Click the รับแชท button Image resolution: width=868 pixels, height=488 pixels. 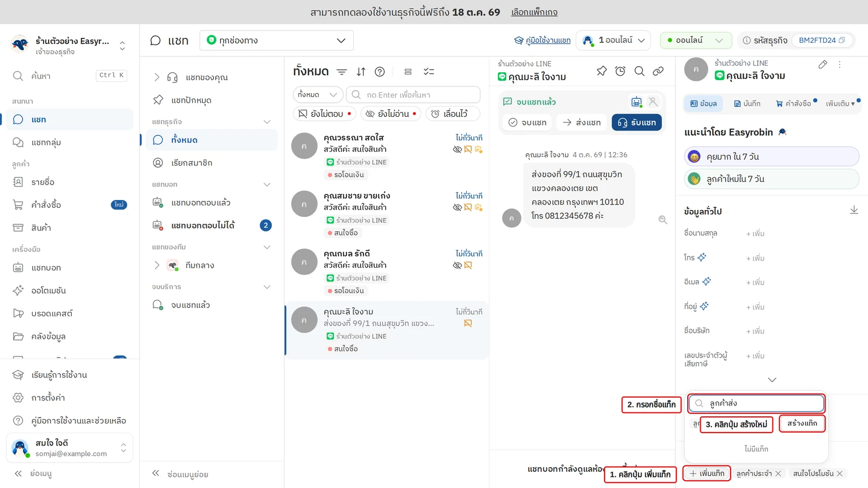pos(636,123)
